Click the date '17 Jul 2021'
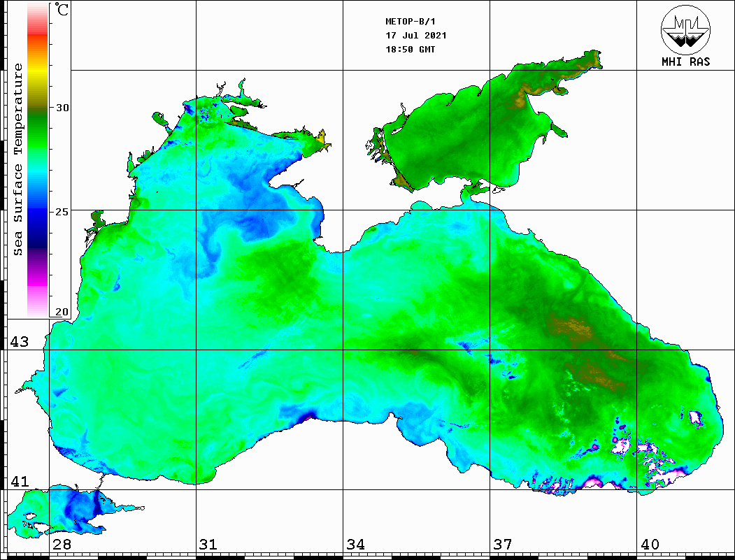 [416, 36]
